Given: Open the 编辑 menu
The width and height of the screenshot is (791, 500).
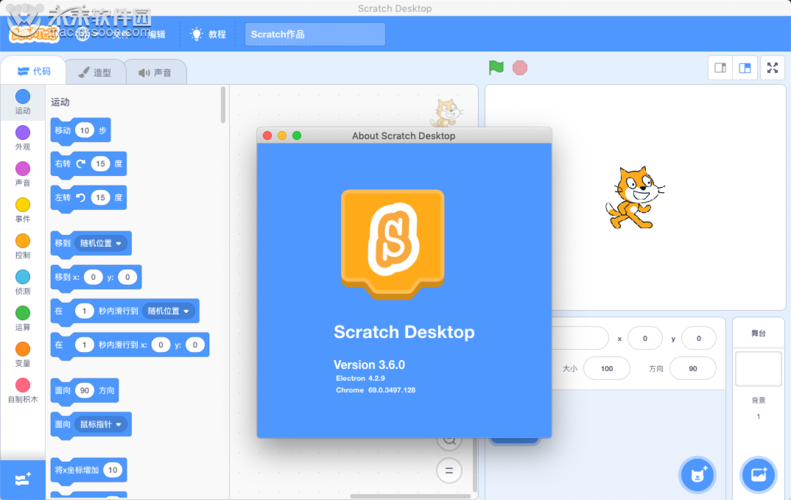Looking at the screenshot, I should pos(157,34).
